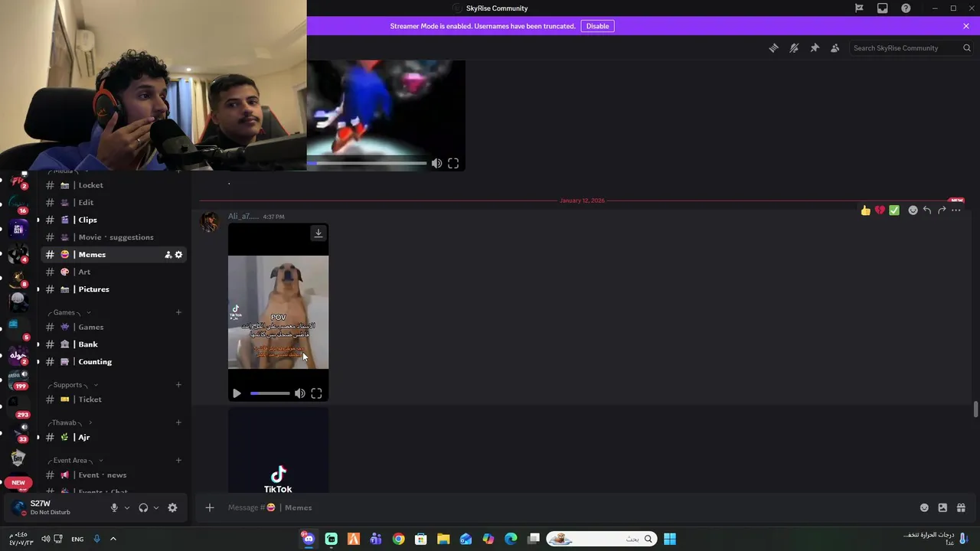
Task: React with thumbs up emoji
Action: (865, 210)
